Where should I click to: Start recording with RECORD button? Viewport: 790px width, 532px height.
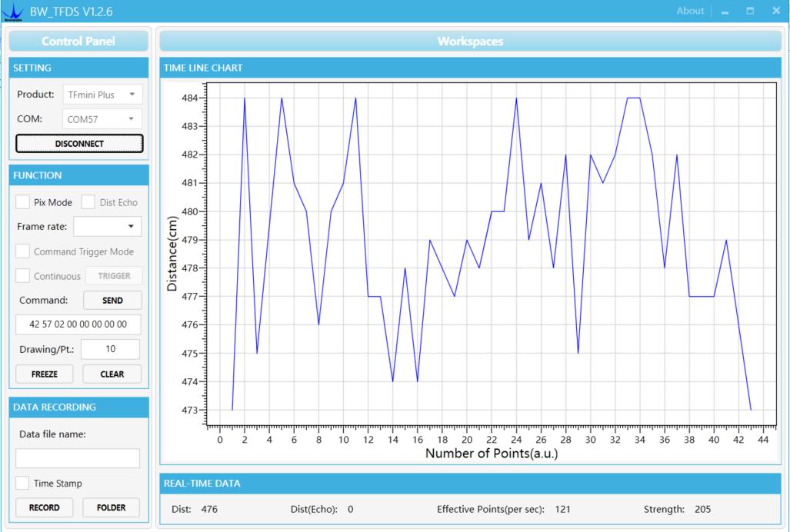coord(45,507)
